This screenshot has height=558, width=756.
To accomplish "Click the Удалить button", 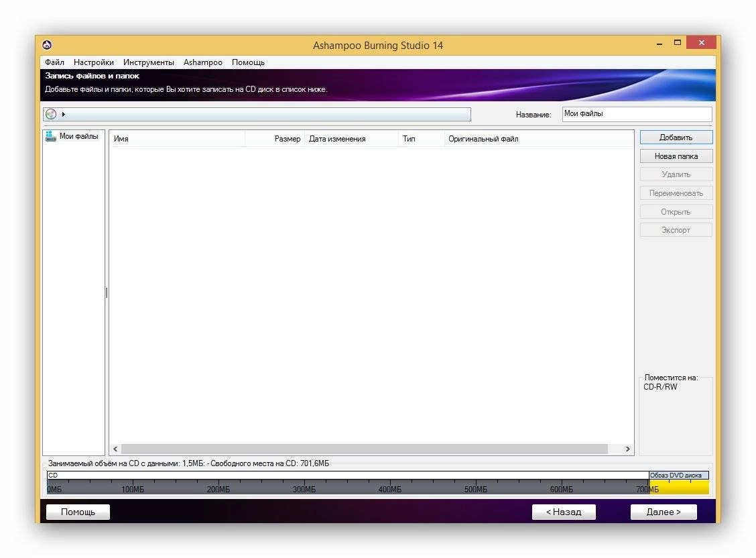I will pos(676,174).
